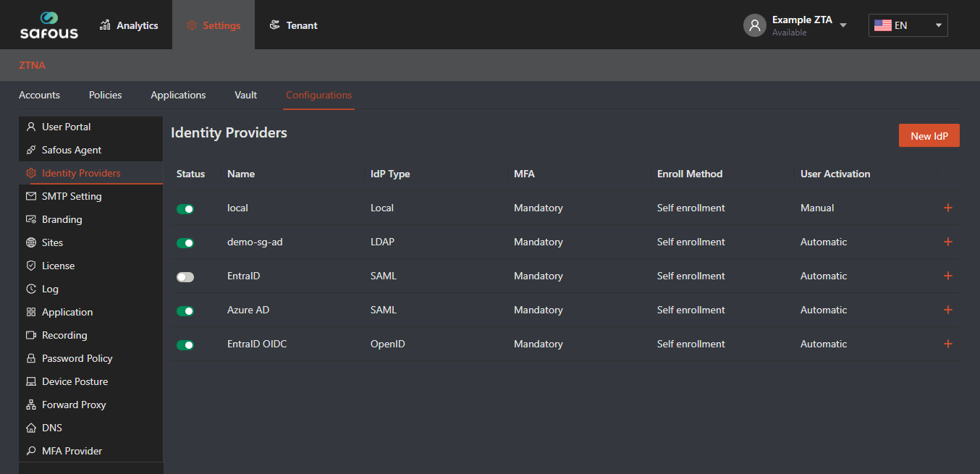
Task: Click the Manual activation cell
Action: (x=817, y=208)
